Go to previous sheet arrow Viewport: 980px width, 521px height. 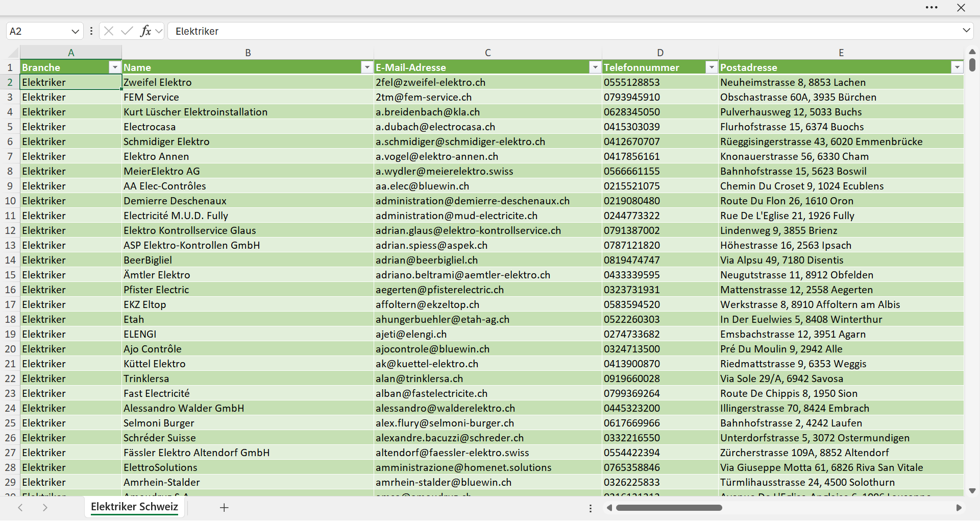tap(20, 508)
